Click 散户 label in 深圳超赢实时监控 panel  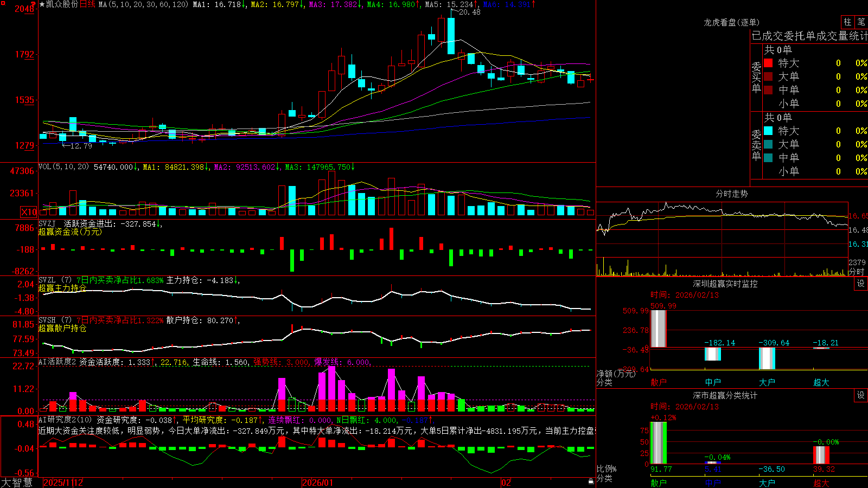point(658,382)
